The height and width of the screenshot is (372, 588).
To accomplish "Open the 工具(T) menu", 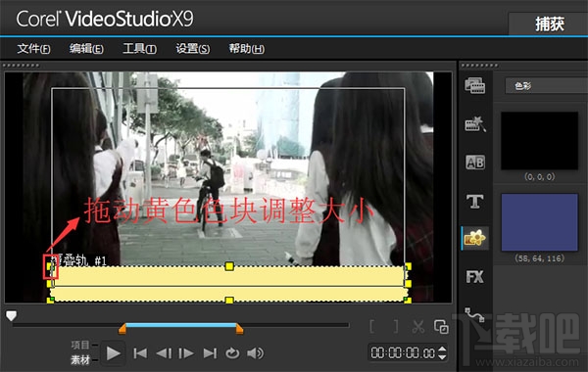I will (140, 49).
